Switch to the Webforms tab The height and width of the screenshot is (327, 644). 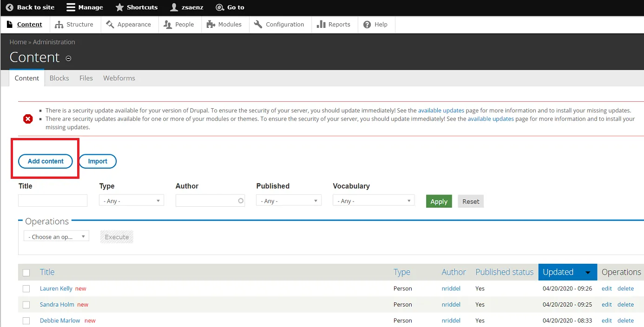[x=119, y=78]
